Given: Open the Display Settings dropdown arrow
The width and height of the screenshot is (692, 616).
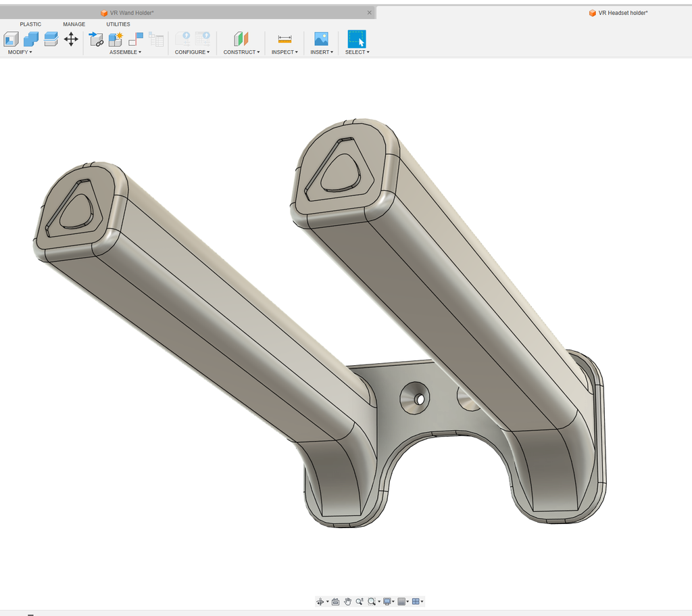Looking at the screenshot, I should [393, 601].
